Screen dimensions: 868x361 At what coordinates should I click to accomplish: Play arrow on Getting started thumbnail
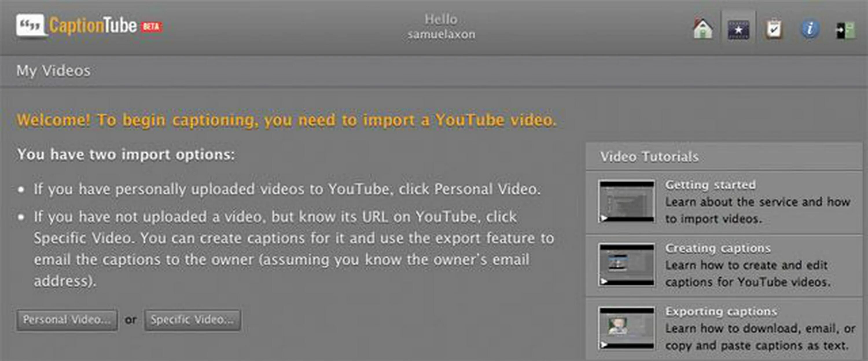point(604,218)
